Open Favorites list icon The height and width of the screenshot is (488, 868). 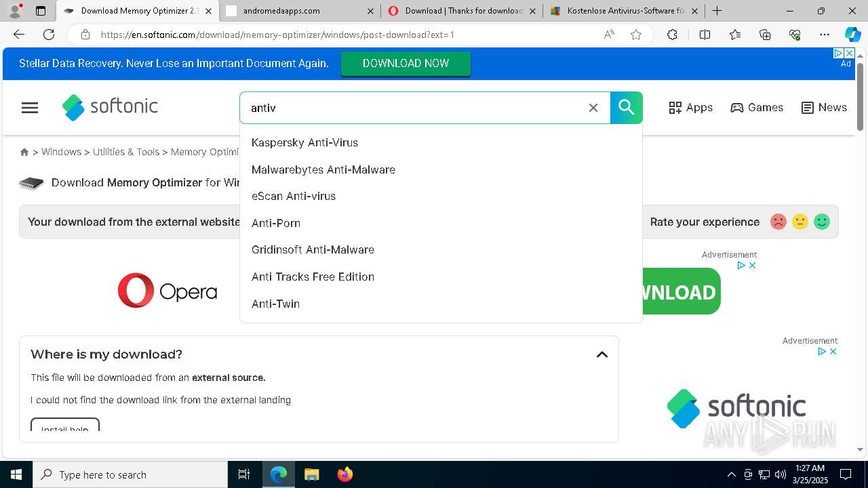(x=735, y=35)
